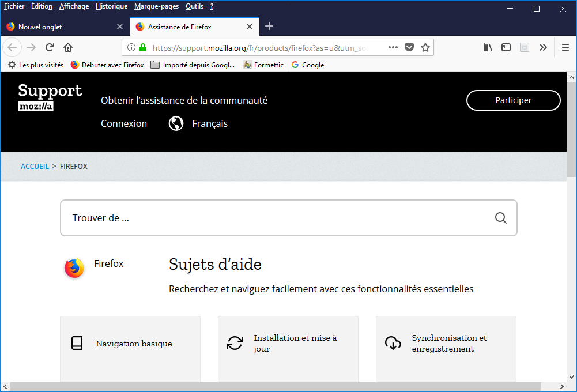Bookmark this page with the star icon
This screenshot has height=392, width=577.
425,47
